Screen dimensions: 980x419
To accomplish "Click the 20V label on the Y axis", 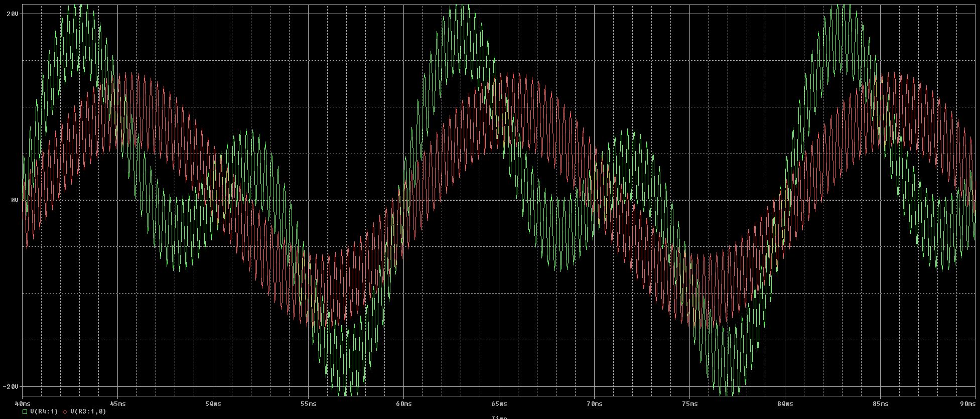I will [13, 14].
